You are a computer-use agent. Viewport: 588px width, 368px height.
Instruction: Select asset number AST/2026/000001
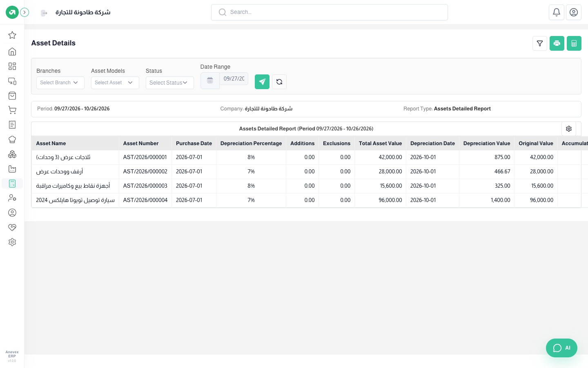145,157
